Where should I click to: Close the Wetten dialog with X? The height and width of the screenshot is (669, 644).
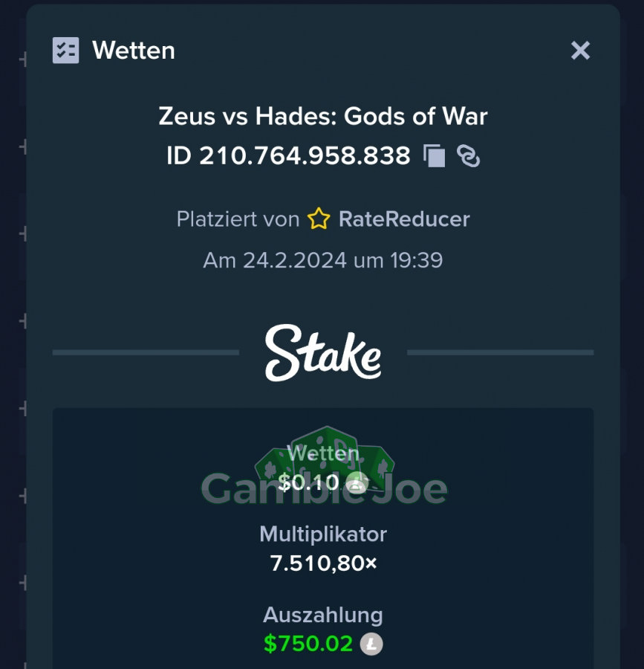[x=580, y=51]
